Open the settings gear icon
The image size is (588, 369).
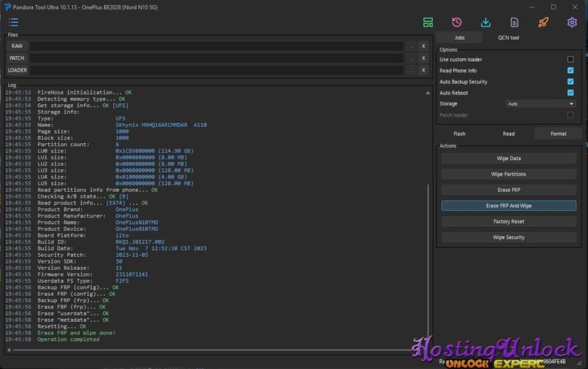[572, 22]
